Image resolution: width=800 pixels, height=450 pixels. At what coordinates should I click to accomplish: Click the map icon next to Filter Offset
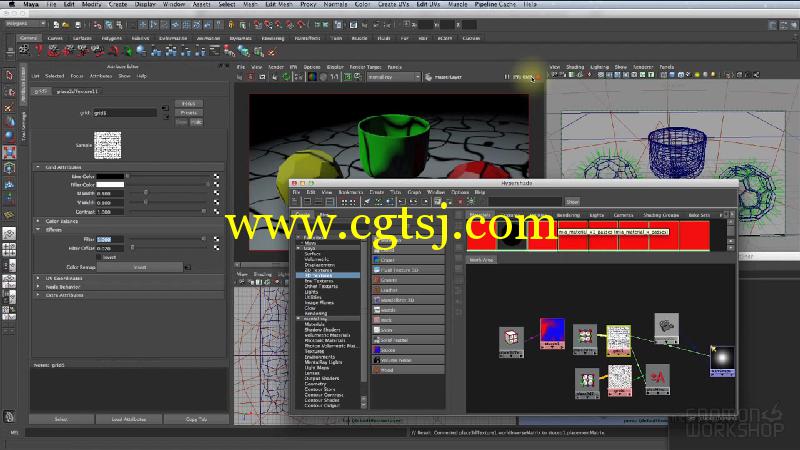216,248
